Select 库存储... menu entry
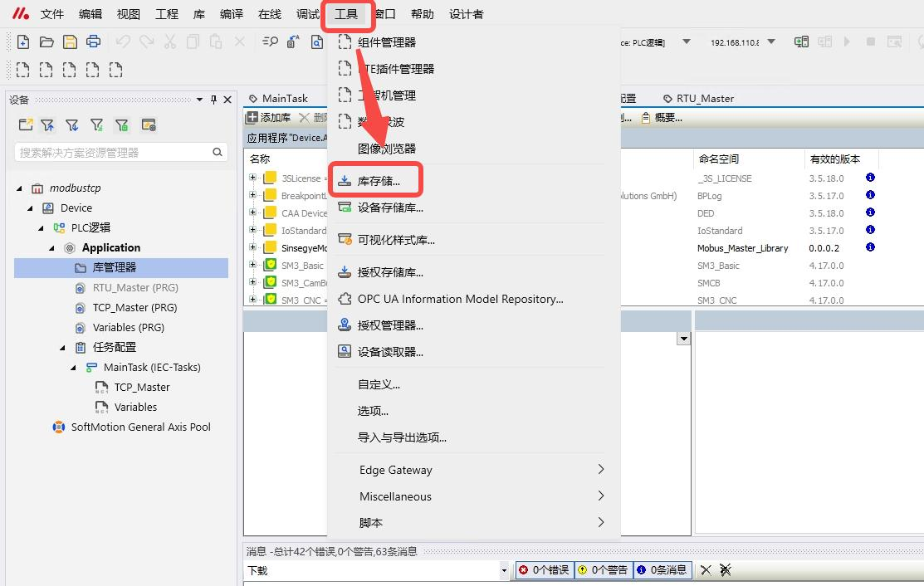The height and width of the screenshot is (586, 924). click(473, 181)
